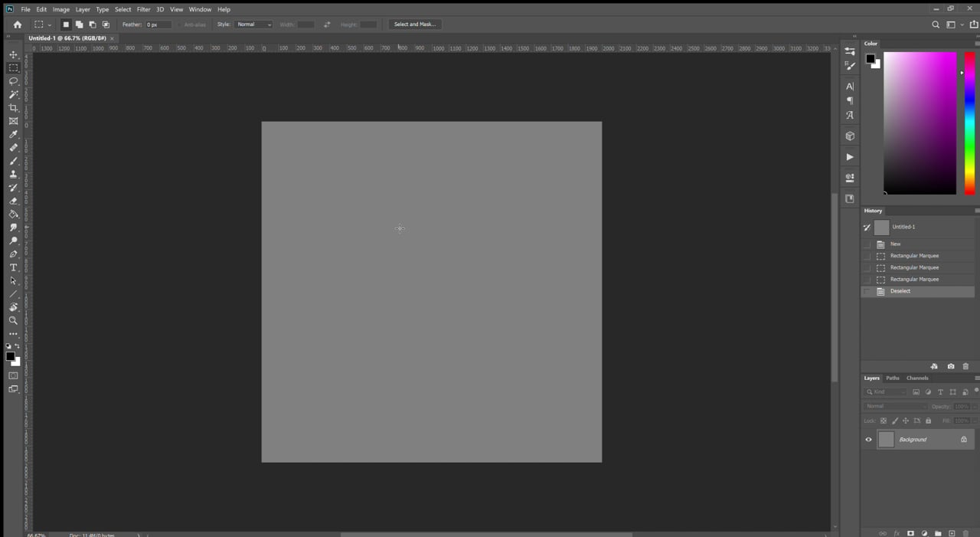Select the Eraser tool
980x537 pixels.
13,201
